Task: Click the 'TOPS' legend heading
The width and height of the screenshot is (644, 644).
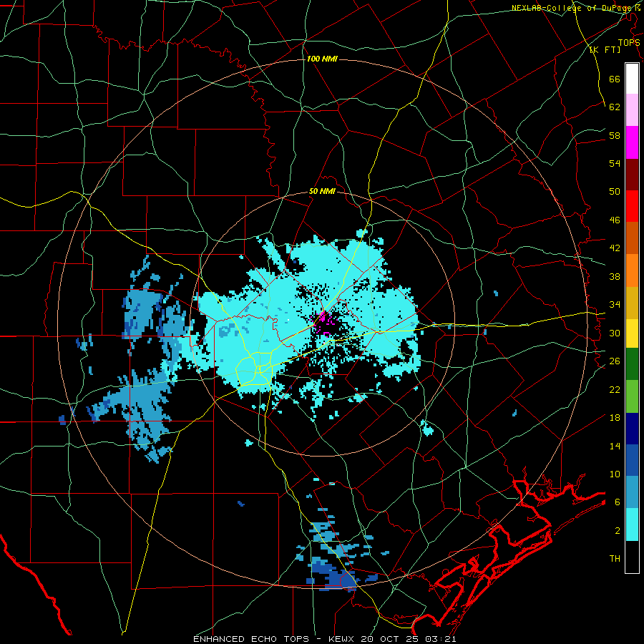Action: [629, 43]
